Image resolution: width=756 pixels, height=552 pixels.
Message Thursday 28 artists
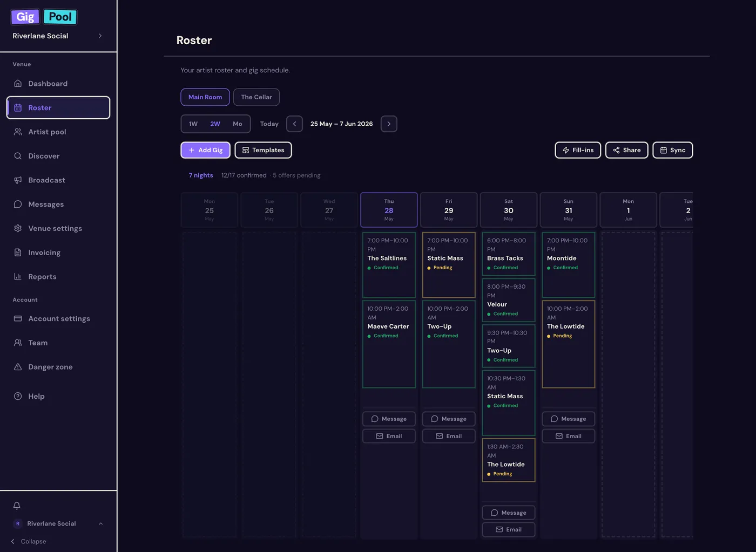[x=389, y=419]
